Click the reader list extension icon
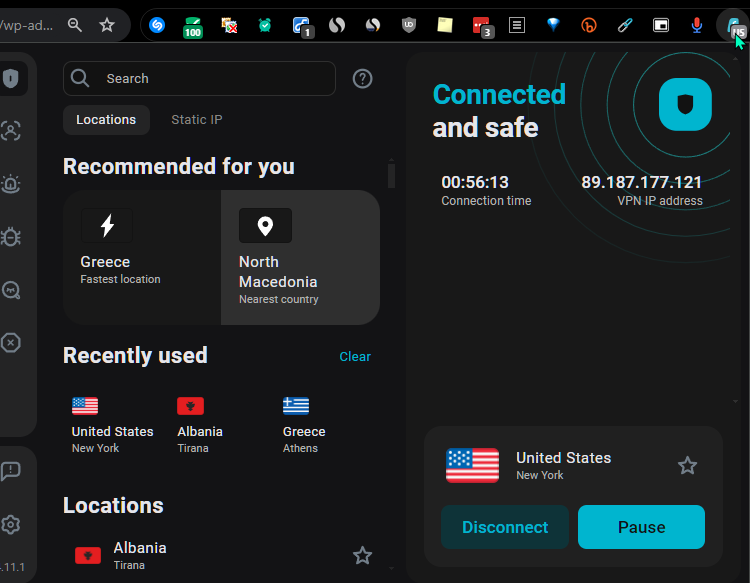The image size is (750, 583). (517, 25)
